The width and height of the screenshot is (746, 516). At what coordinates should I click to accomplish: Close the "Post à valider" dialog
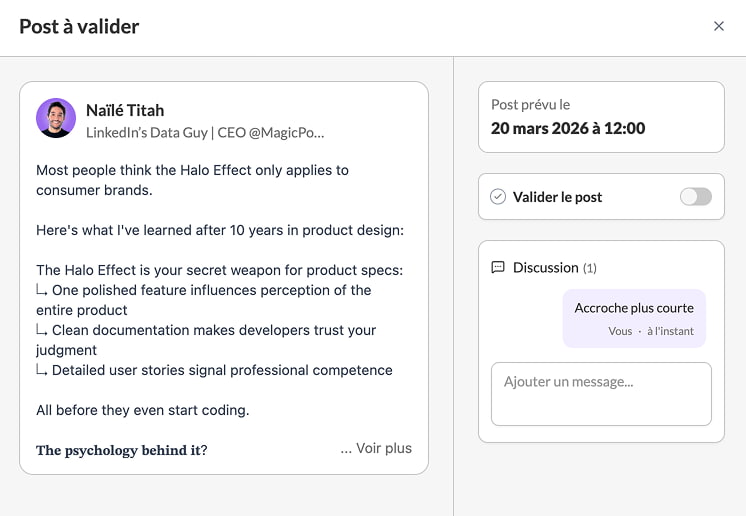point(718,26)
